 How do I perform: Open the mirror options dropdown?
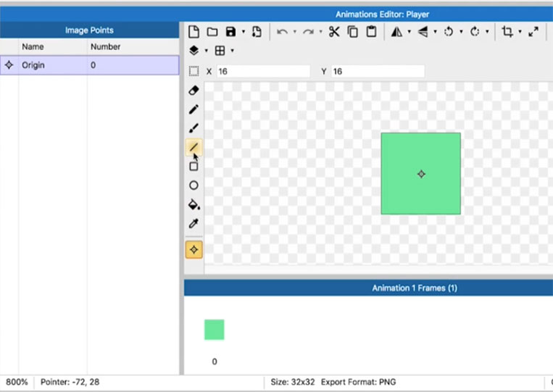tap(409, 32)
